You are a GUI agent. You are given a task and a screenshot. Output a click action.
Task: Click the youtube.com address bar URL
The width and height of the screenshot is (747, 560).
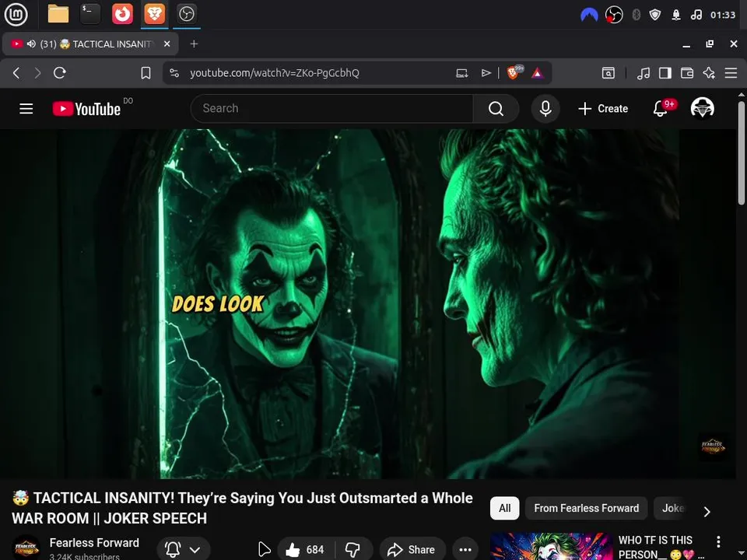[x=275, y=73]
